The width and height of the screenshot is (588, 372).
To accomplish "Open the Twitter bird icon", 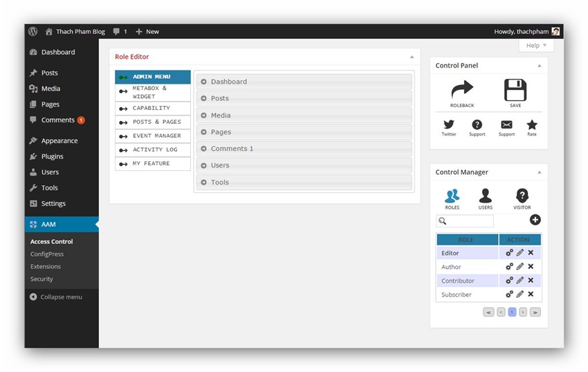I will pos(449,124).
